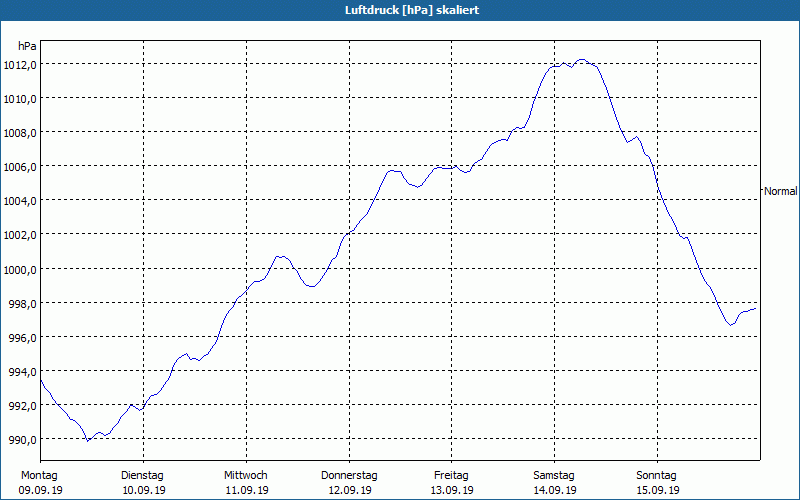The image size is (800, 500).
Task: Click the 992,0 axis value
Action: [22, 406]
